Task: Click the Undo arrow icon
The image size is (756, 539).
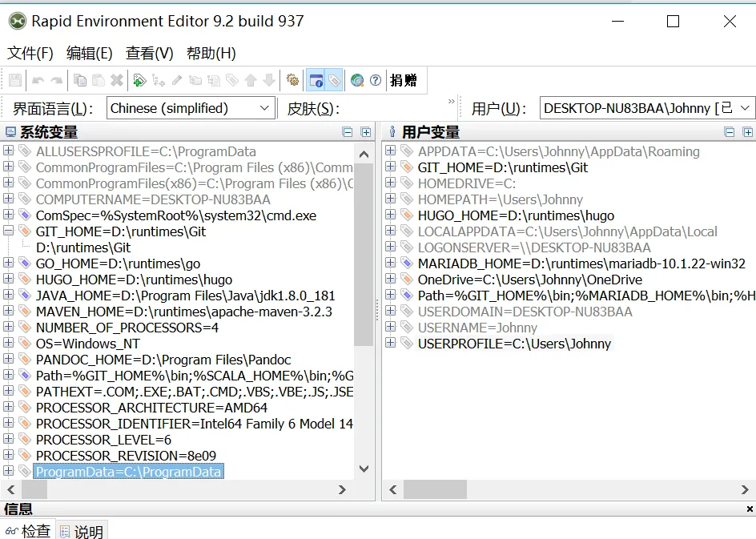Action: [x=38, y=80]
